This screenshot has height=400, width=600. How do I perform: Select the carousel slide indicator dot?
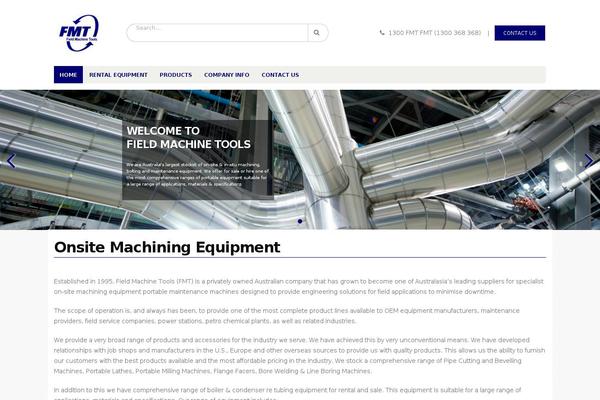coord(300,221)
